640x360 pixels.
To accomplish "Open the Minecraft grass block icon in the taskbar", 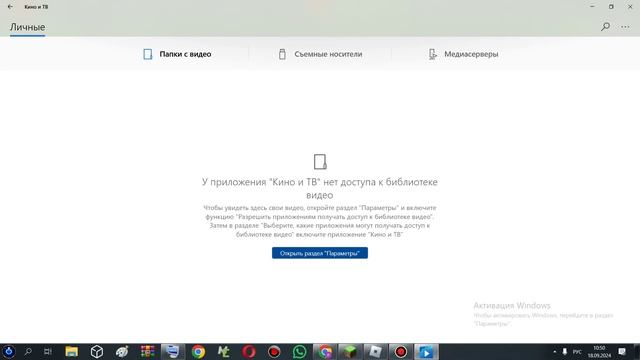I will click(350, 351).
